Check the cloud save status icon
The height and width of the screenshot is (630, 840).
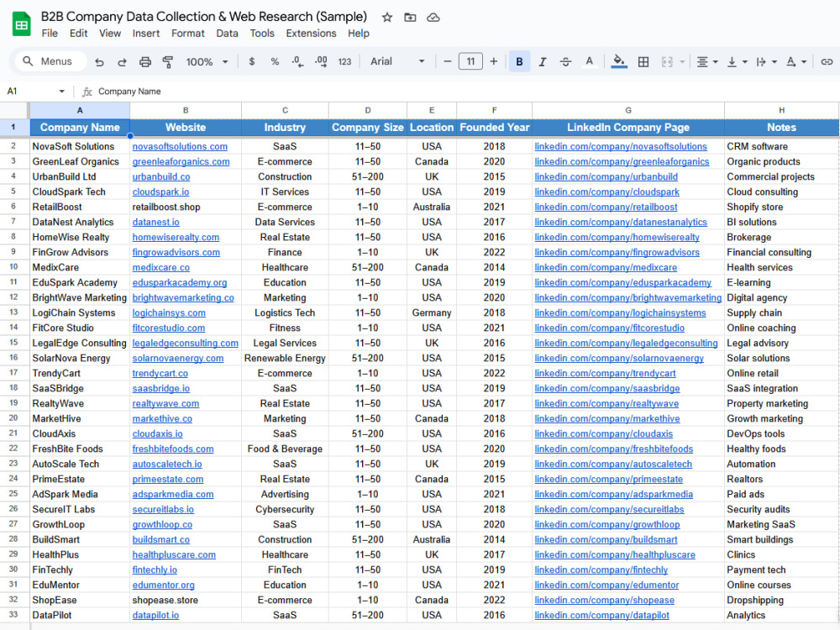click(x=433, y=17)
